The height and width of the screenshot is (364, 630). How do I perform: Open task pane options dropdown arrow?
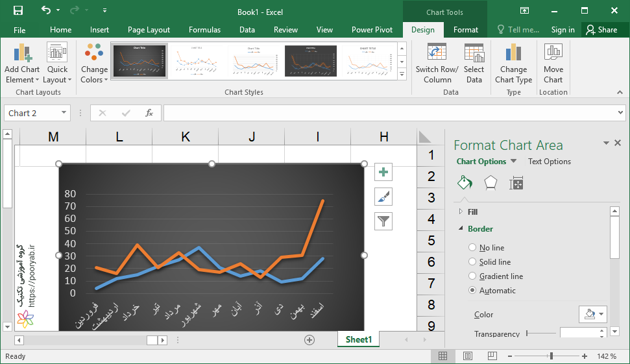[606, 143]
